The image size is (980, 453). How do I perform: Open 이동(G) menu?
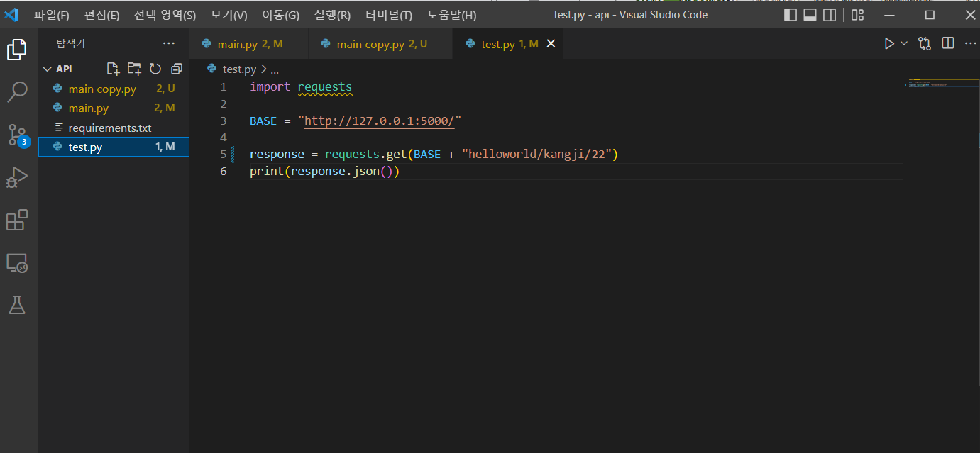[x=280, y=15]
